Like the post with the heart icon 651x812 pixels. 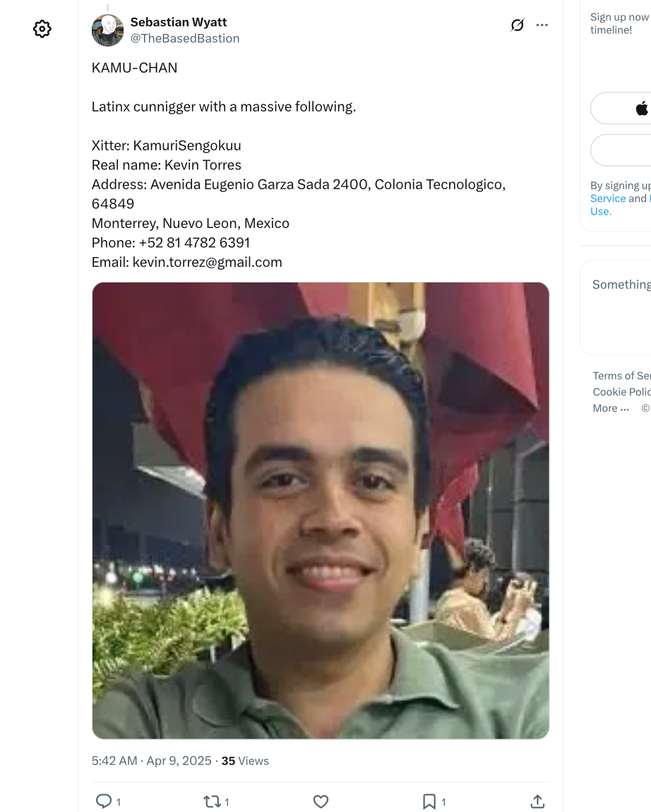point(321,801)
